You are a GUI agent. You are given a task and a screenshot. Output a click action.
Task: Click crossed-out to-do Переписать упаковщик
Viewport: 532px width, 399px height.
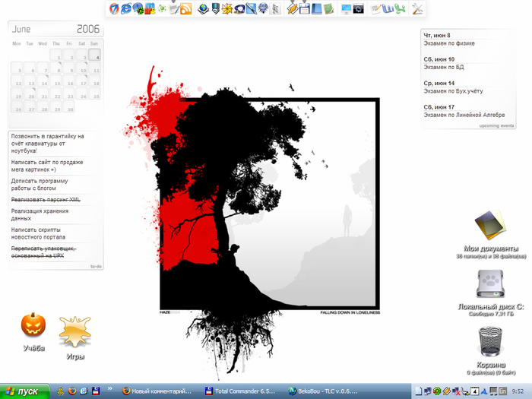pos(43,252)
